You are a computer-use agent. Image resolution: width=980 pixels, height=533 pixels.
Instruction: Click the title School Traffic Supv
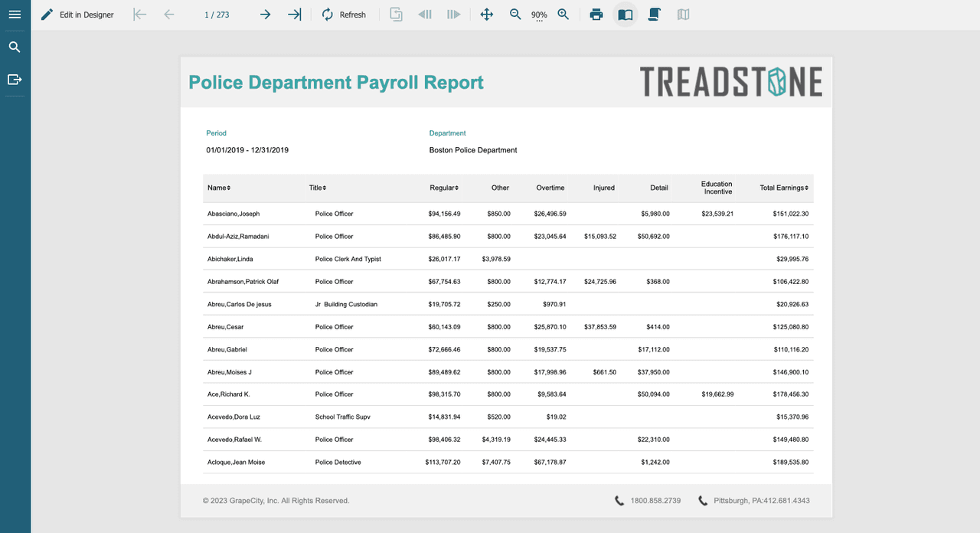pyautogui.click(x=343, y=417)
